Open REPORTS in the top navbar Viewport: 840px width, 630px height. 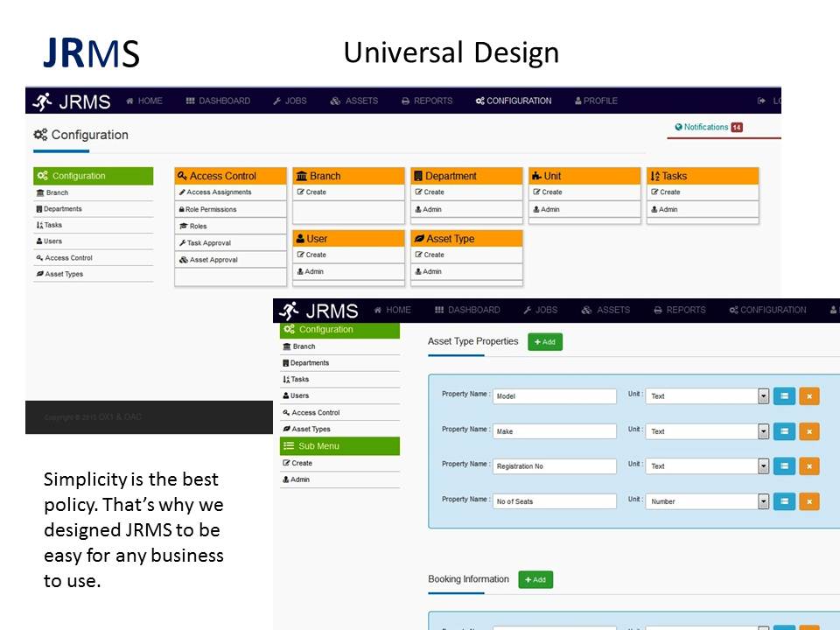click(427, 101)
